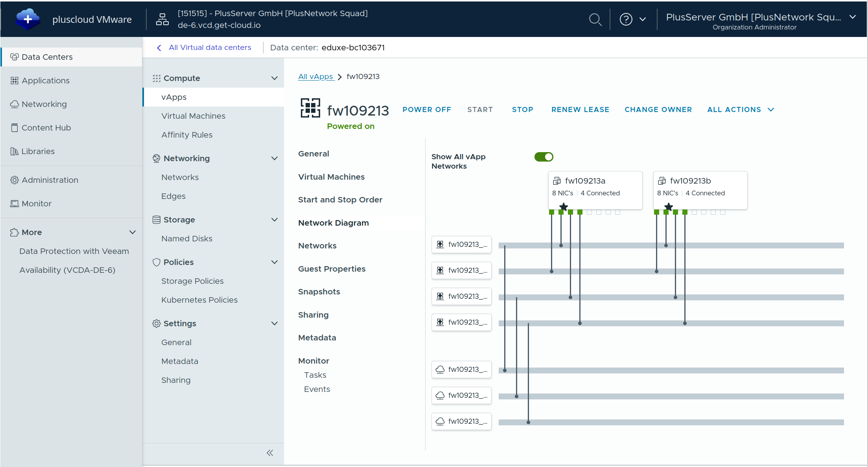The height and width of the screenshot is (467, 868).
Task: Click CHANGE OWNER
Action: (x=658, y=110)
